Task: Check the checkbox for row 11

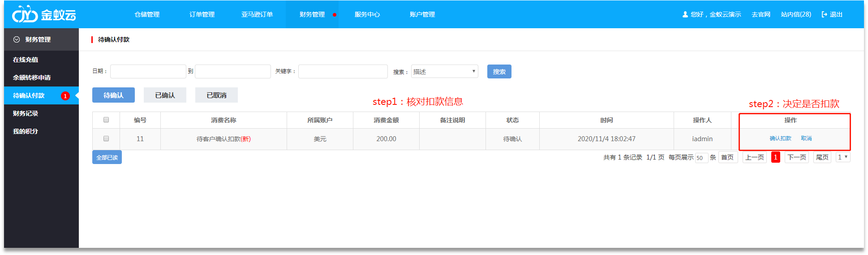Action: tap(106, 138)
